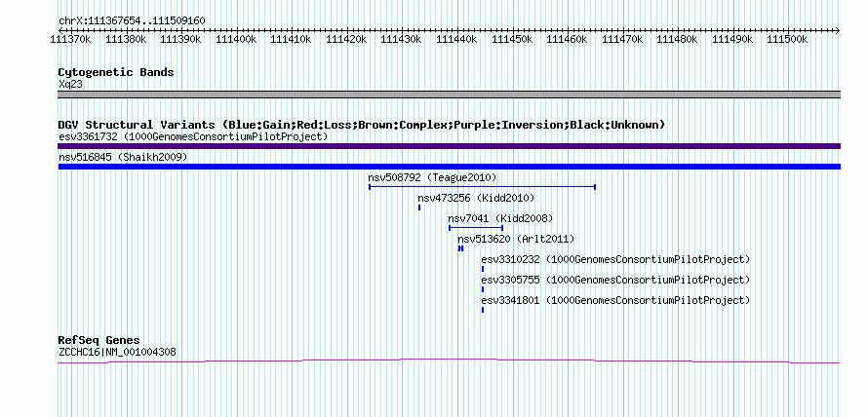The width and height of the screenshot is (868, 417).
Task: Click the esv3310232 variant marker
Action: point(483,269)
